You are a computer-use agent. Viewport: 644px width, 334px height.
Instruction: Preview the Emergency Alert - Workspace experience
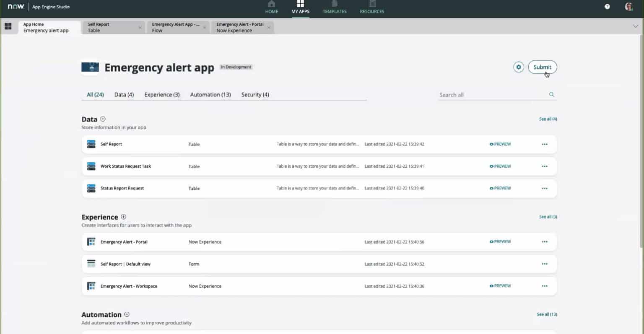500,286
